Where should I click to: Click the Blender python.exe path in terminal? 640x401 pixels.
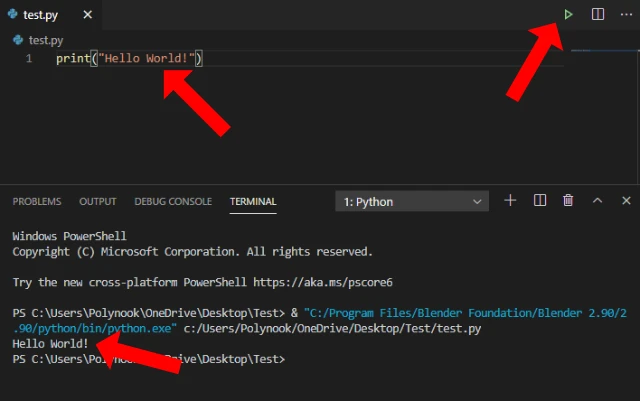319,321
